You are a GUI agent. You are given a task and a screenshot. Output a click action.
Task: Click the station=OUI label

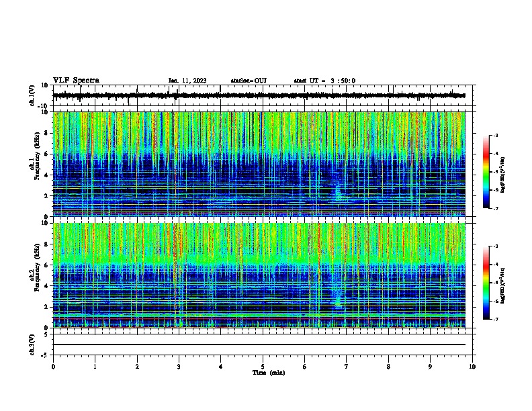(x=249, y=81)
